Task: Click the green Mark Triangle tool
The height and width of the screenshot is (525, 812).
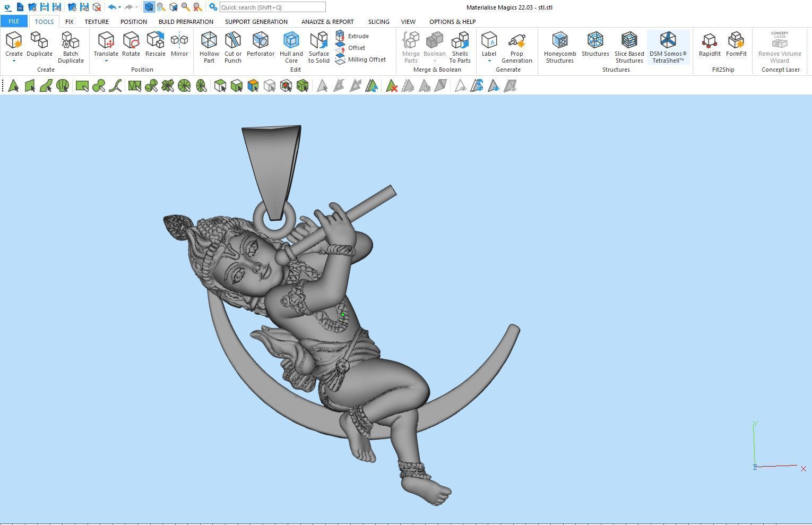Action: coord(13,86)
